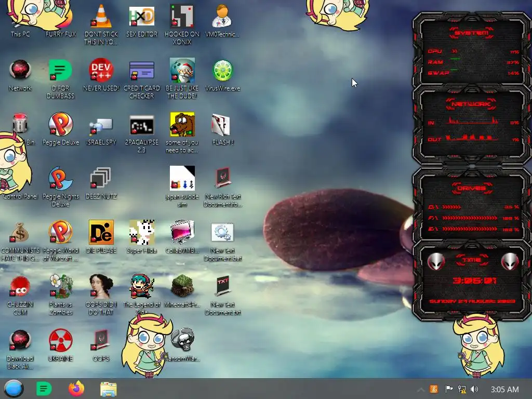This screenshot has height=399, width=532.
Task: Click orange tray application icon
Action: point(434,389)
